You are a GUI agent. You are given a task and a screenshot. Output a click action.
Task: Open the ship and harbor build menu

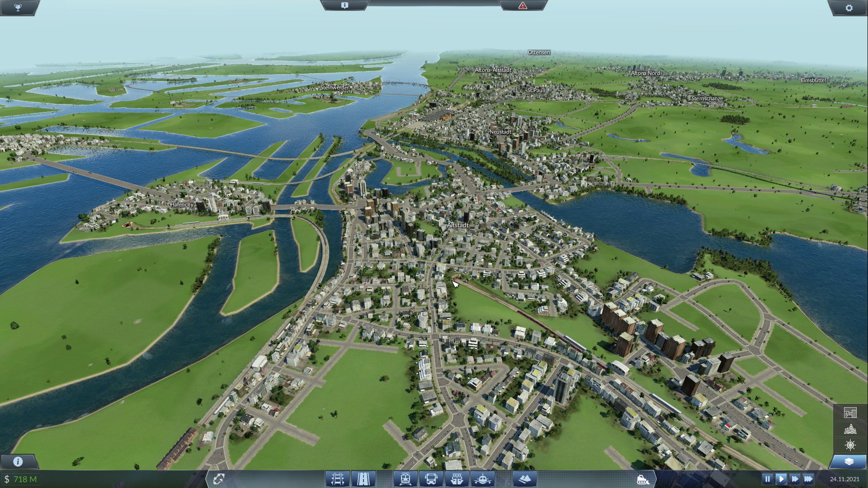[x=457, y=479]
